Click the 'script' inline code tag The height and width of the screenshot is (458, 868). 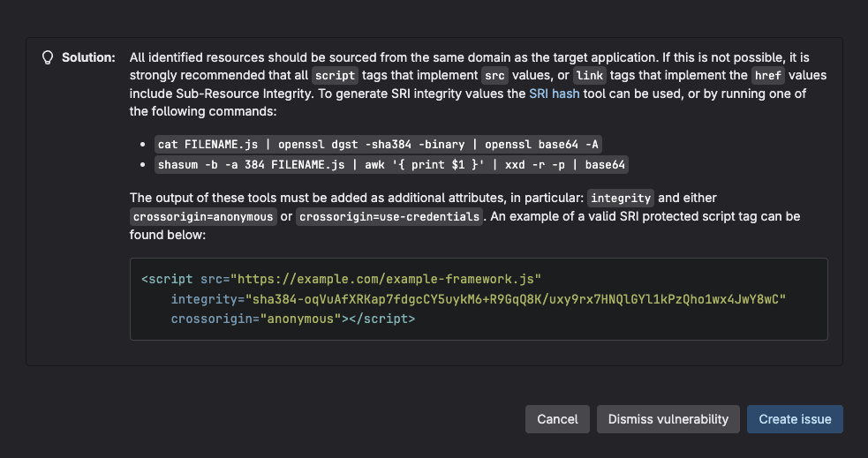click(x=336, y=75)
